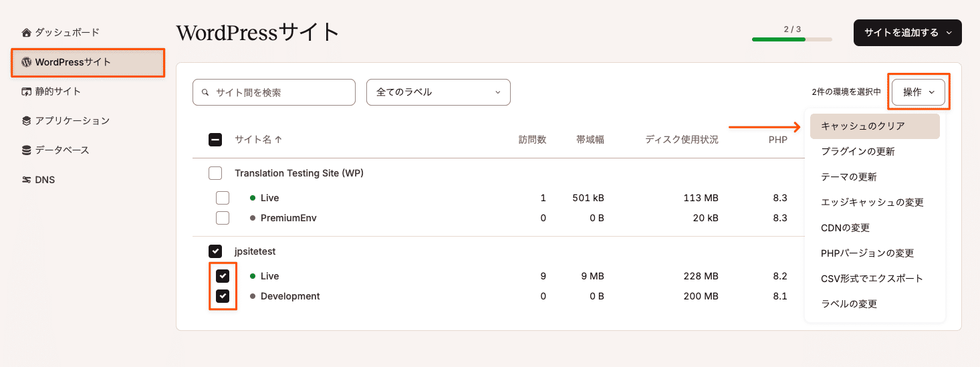980x367 pixels.
Task: Select PHPバージョンの変更 menu option
Action: click(x=867, y=253)
